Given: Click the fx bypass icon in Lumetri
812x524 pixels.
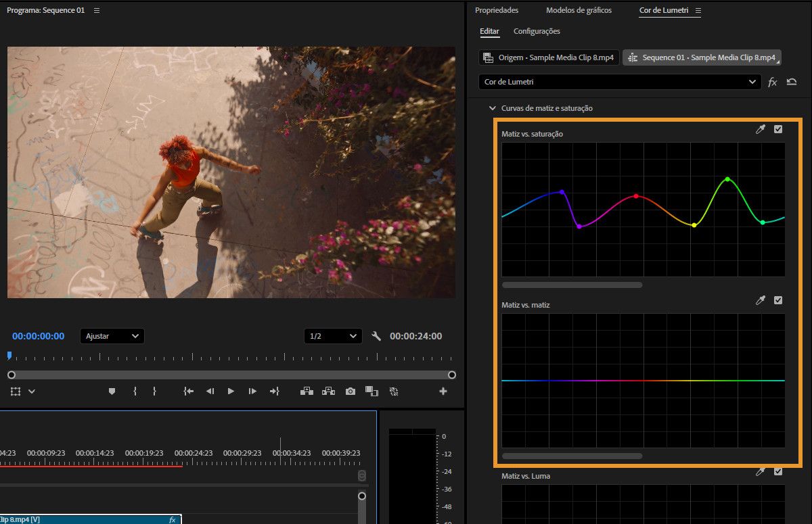Looking at the screenshot, I should click(x=773, y=82).
